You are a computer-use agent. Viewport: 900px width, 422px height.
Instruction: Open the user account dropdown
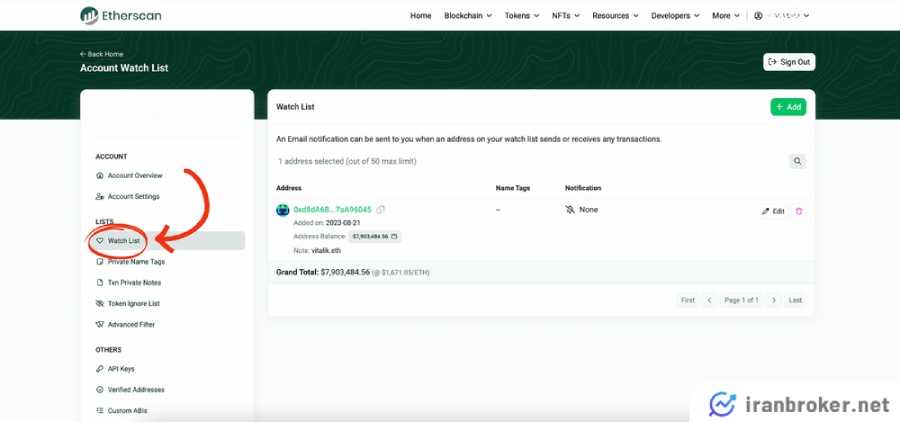pyautogui.click(x=781, y=16)
